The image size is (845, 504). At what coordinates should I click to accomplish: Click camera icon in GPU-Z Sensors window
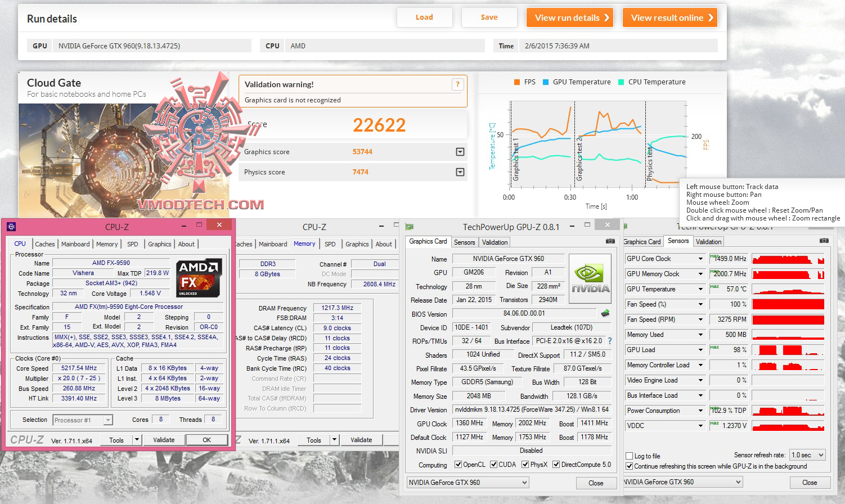tap(824, 241)
